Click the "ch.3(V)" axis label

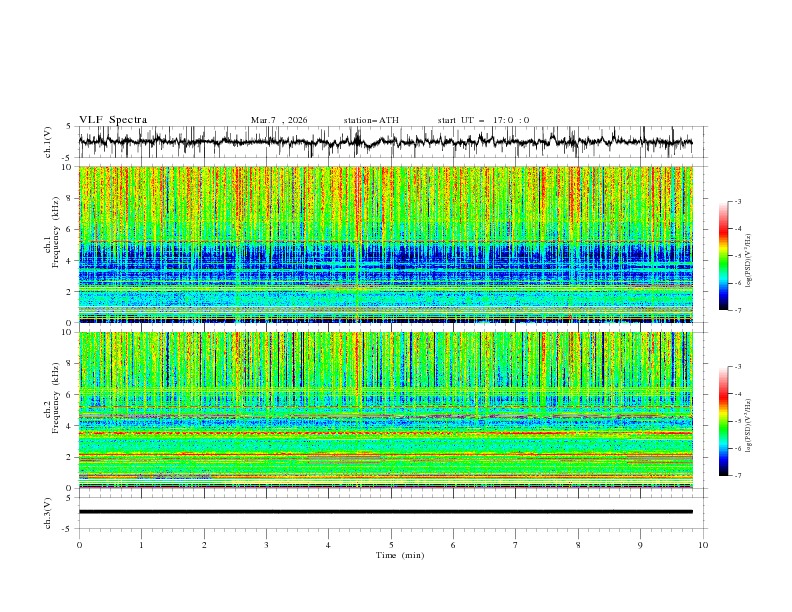click(x=48, y=513)
